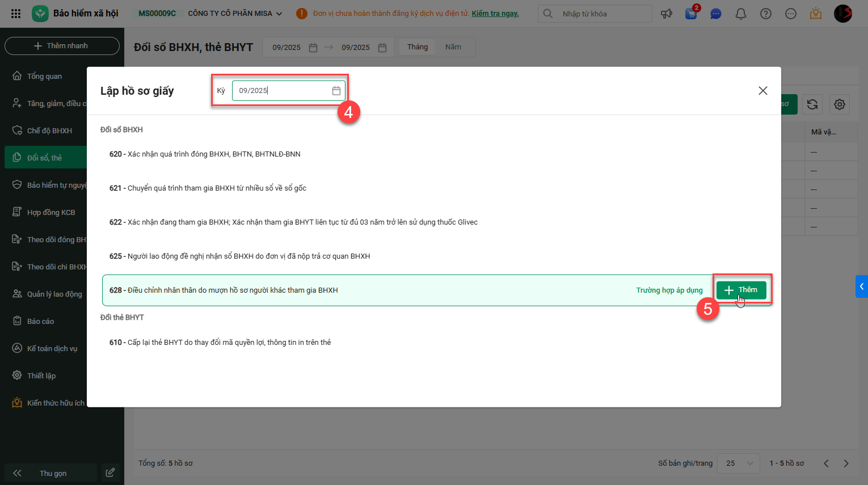Click the Trường hợp áp dụng link

(x=669, y=290)
